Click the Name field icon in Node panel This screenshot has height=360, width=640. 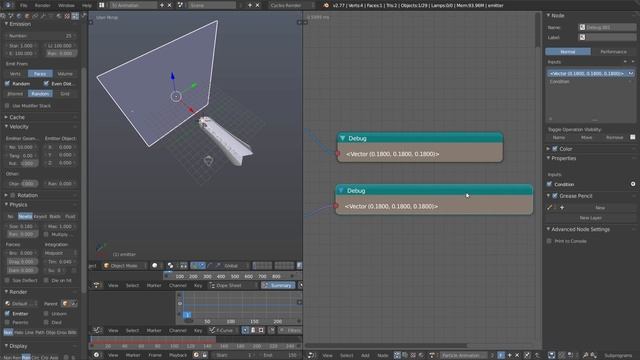pyautogui.click(x=582, y=27)
